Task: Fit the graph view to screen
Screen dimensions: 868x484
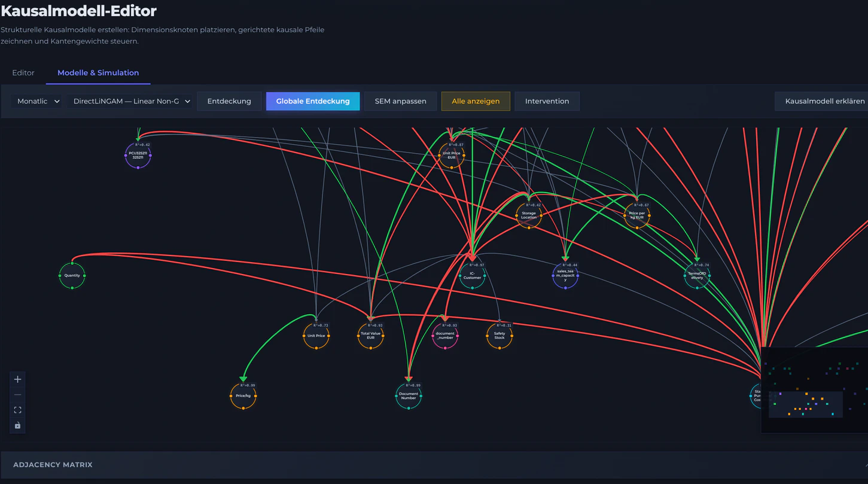Action: pos(17,410)
